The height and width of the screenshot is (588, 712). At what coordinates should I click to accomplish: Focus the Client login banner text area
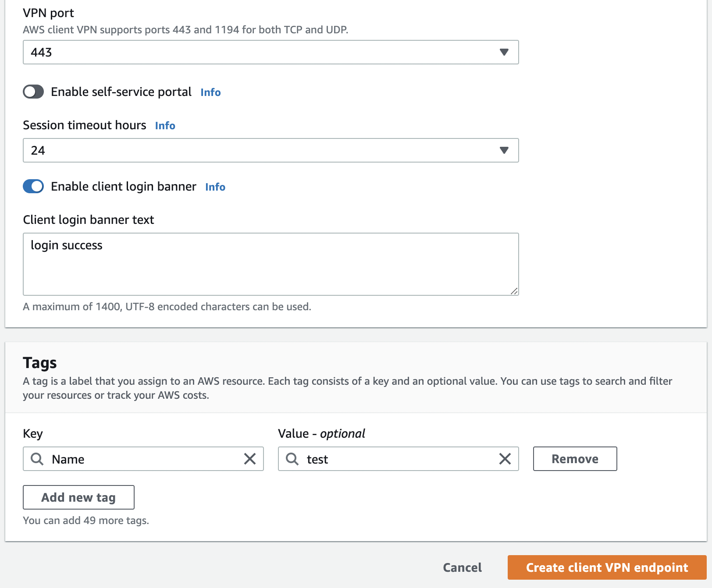(271, 267)
